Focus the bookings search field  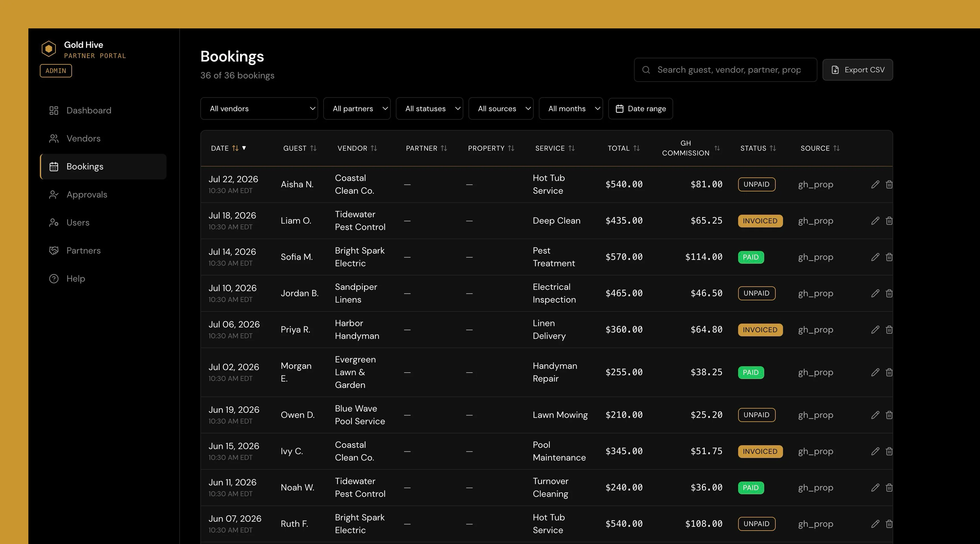tap(725, 70)
